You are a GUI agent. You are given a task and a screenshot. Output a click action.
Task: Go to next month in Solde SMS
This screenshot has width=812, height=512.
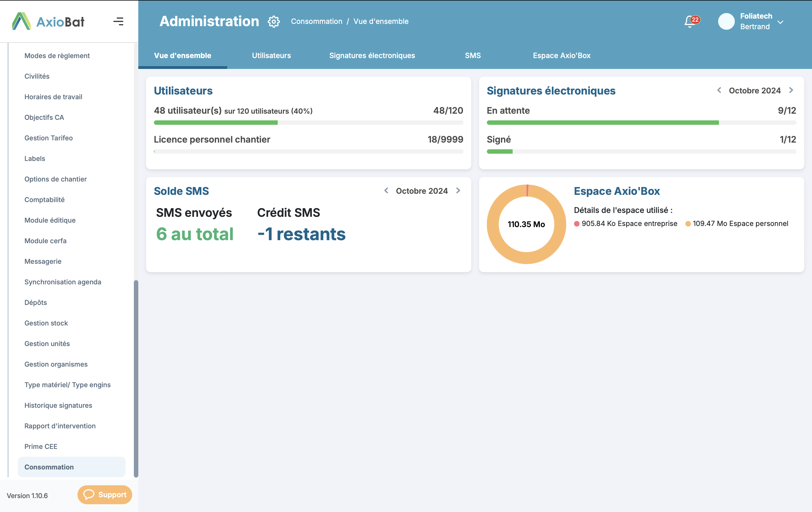tap(458, 191)
